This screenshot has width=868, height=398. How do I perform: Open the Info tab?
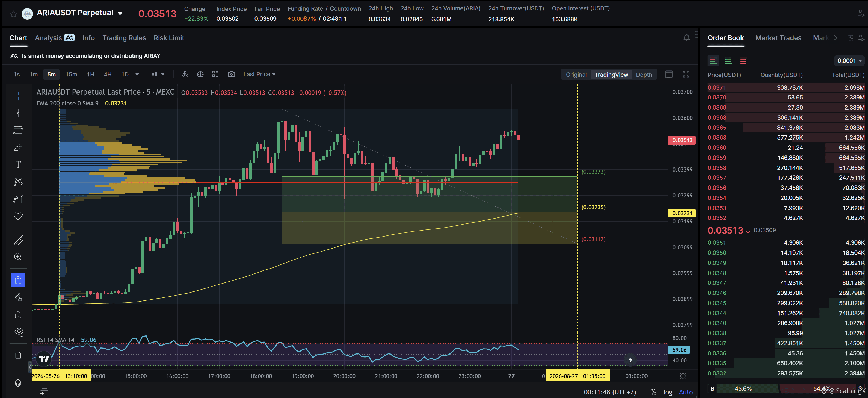(x=89, y=38)
